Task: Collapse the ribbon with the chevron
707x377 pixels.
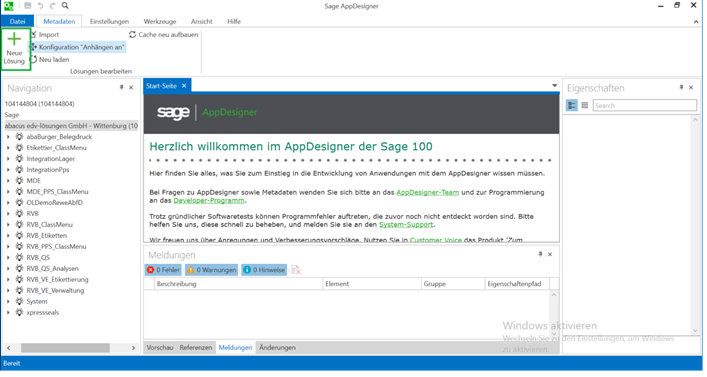Action: [696, 21]
